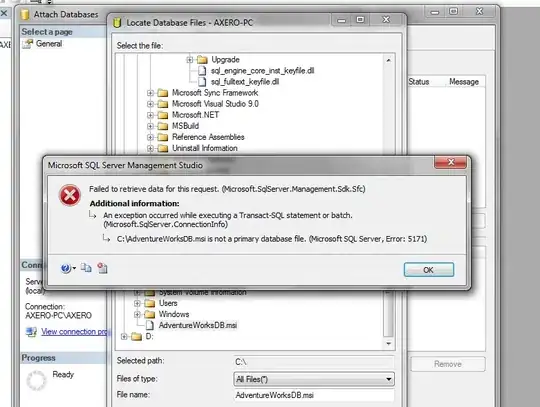Select Reference Assemblies folder icon
Viewport: 540px width, 407px height.
[163, 137]
